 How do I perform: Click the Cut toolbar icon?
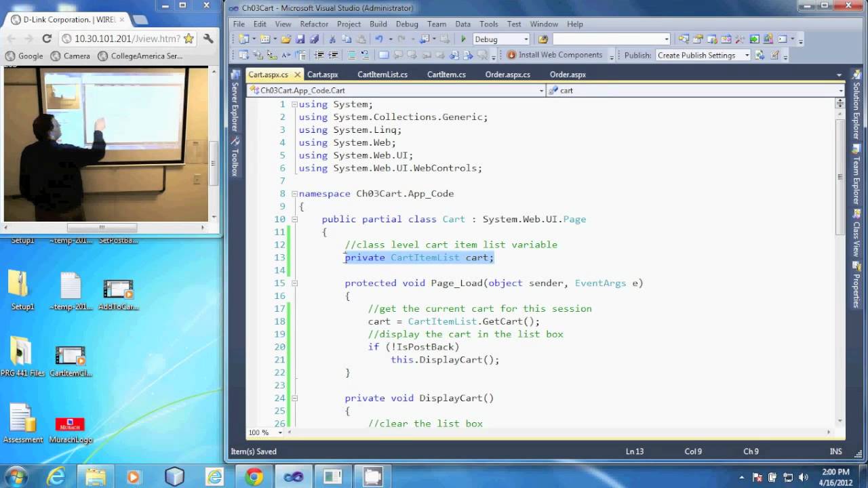(332, 39)
